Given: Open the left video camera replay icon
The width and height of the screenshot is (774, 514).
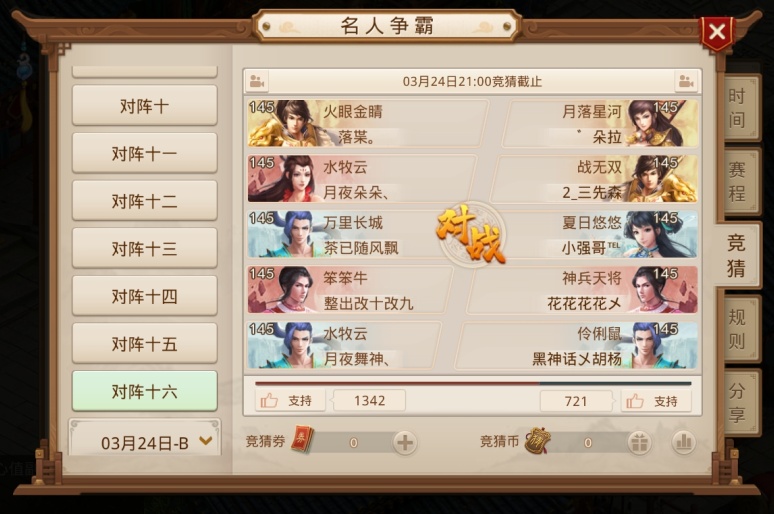Looking at the screenshot, I should point(257,81).
